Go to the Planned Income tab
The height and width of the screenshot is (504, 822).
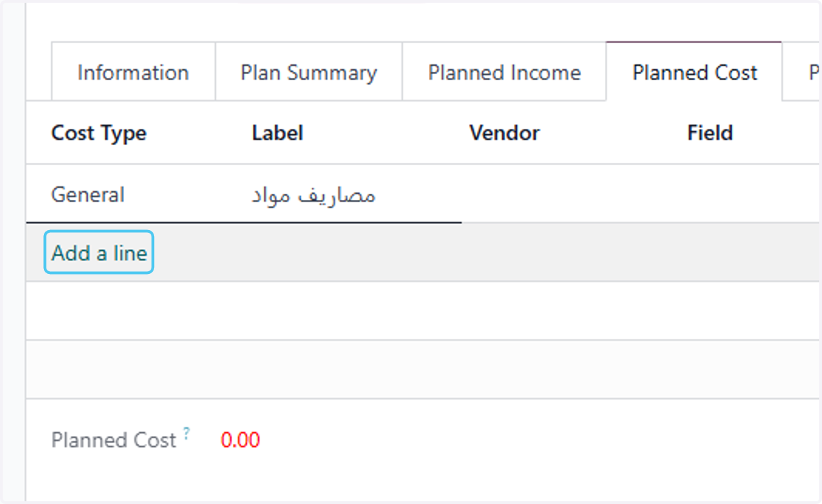(x=504, y=72)
